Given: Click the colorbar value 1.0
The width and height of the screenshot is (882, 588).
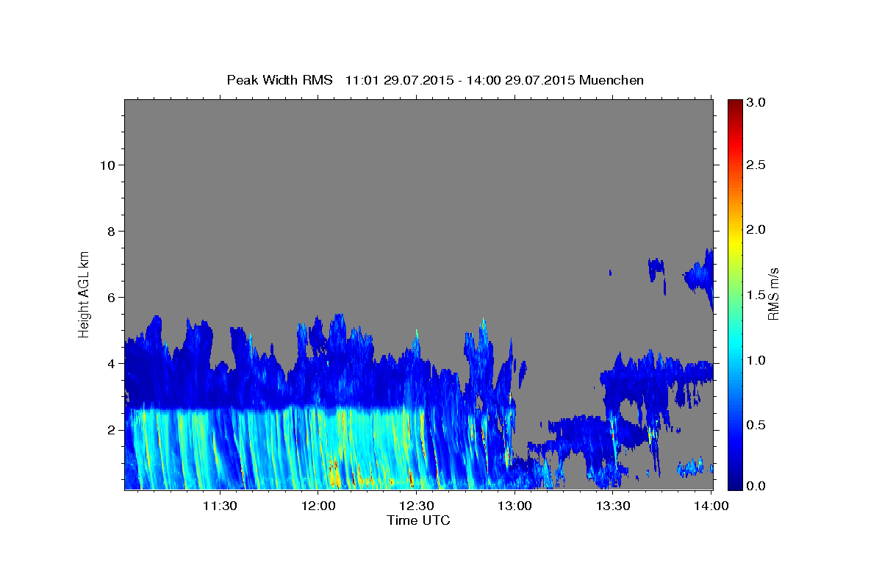Looking at the screenshot, I should click(x=756, y=360).
